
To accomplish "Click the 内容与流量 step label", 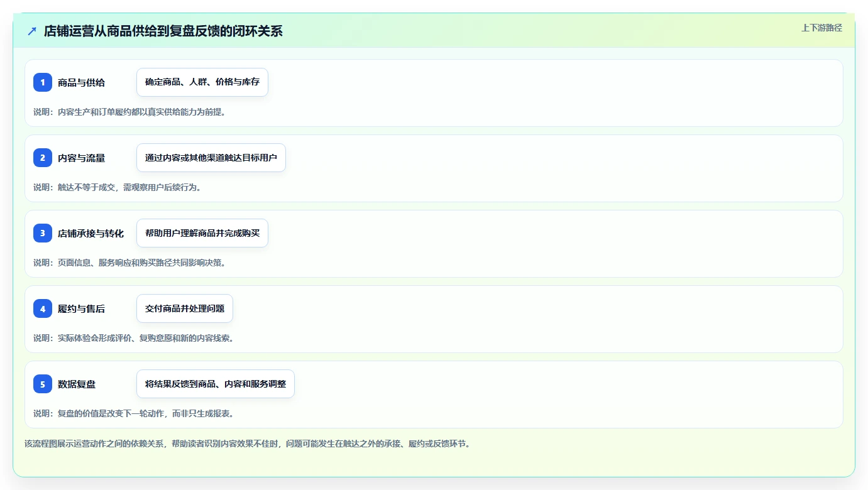I will click(81, 158).
